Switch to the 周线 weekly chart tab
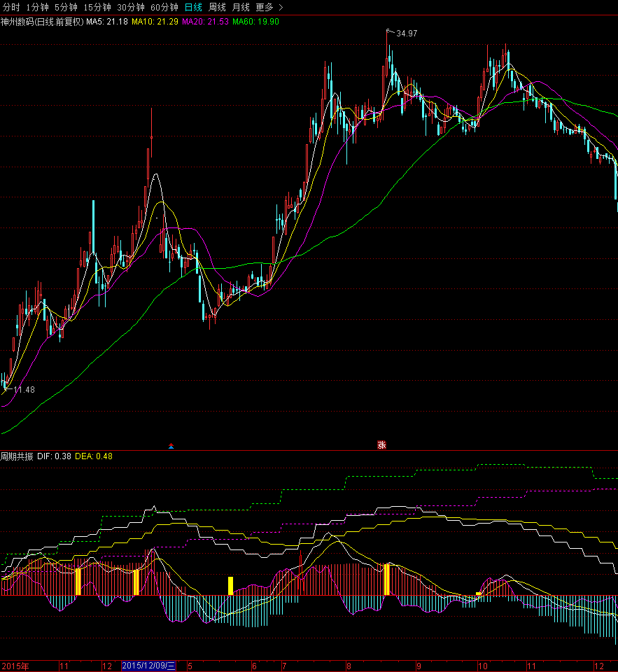This screenshot has width=618, height=672. coord(217,7)
